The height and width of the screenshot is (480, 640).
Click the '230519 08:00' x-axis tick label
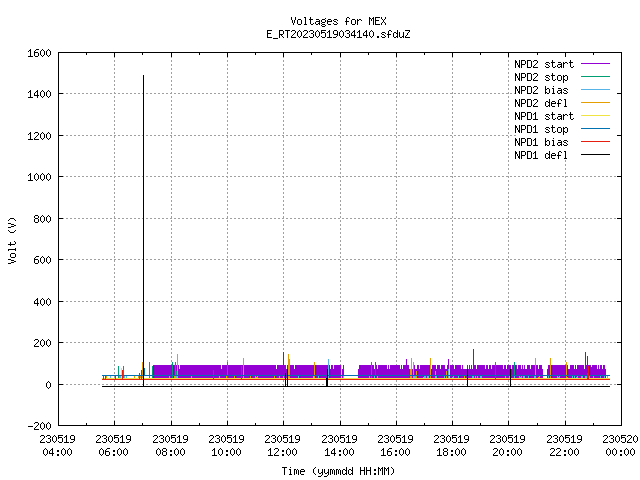(x=171, y=445)
